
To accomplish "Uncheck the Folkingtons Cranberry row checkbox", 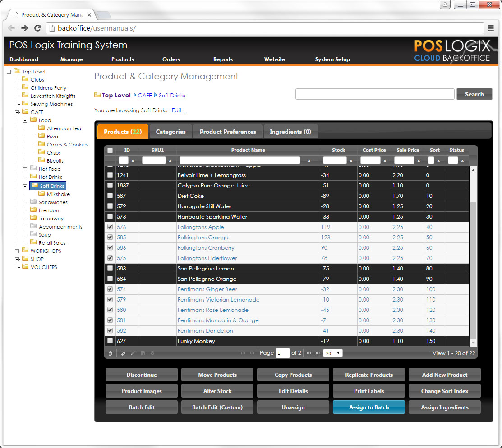I will coord(110,247).
